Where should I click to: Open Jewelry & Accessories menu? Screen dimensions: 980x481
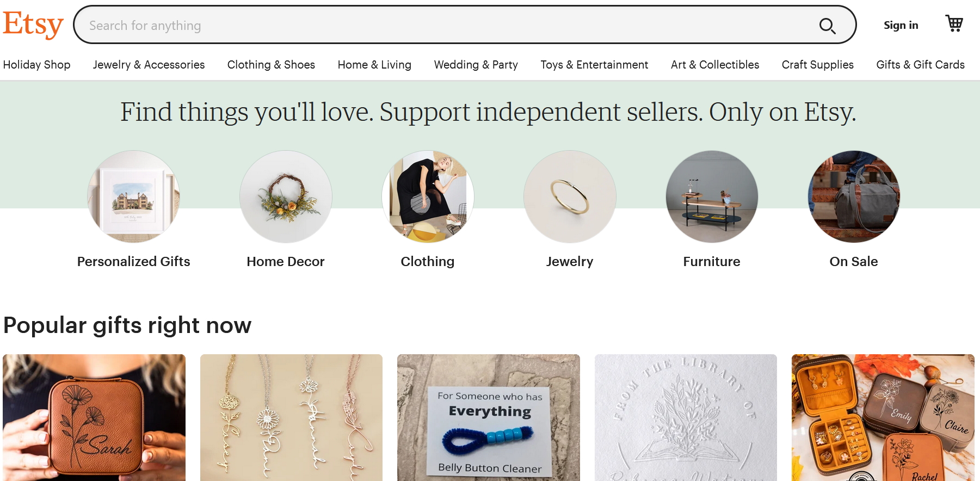149,65
